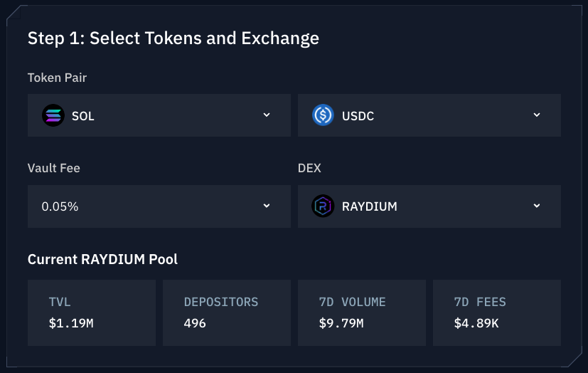Click the TVL $1.19M stat card
Image resolution: width=588 pixels, height=373 pixels.
(92, 312)
